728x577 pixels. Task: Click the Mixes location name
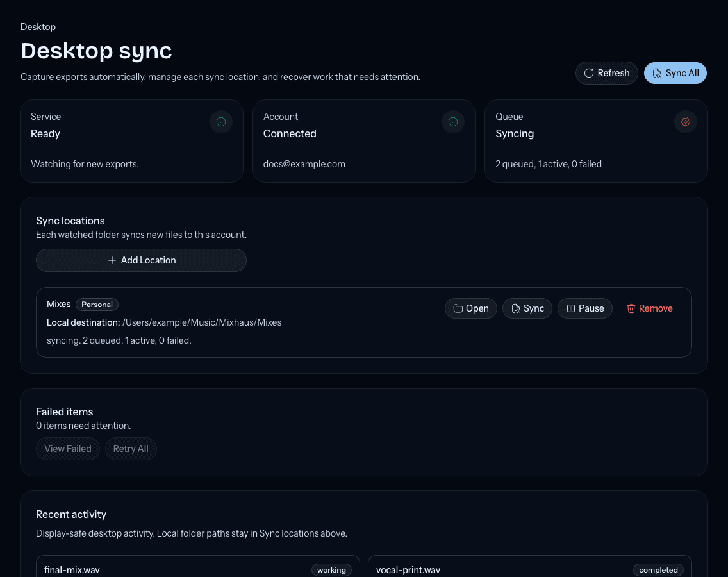[58, 304]
